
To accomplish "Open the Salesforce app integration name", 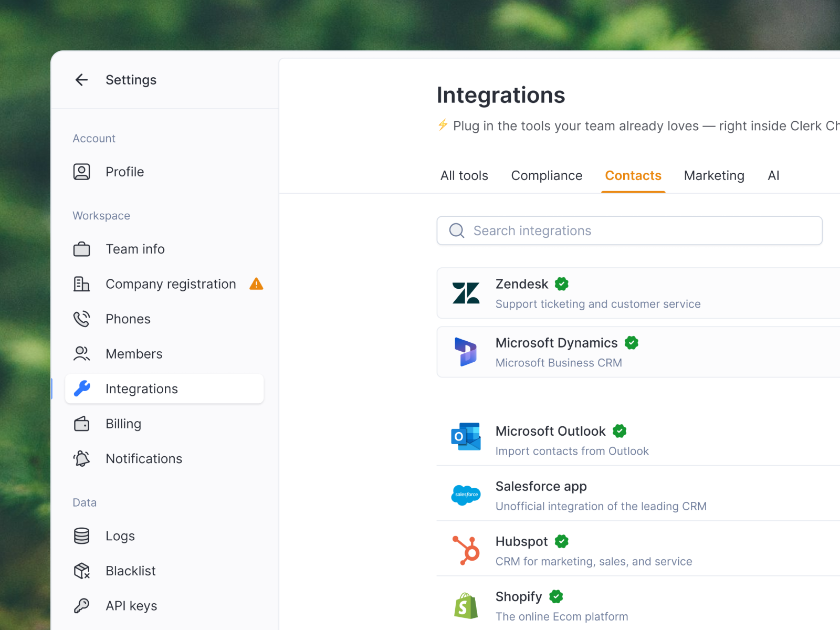I will (x=541, y=486).
